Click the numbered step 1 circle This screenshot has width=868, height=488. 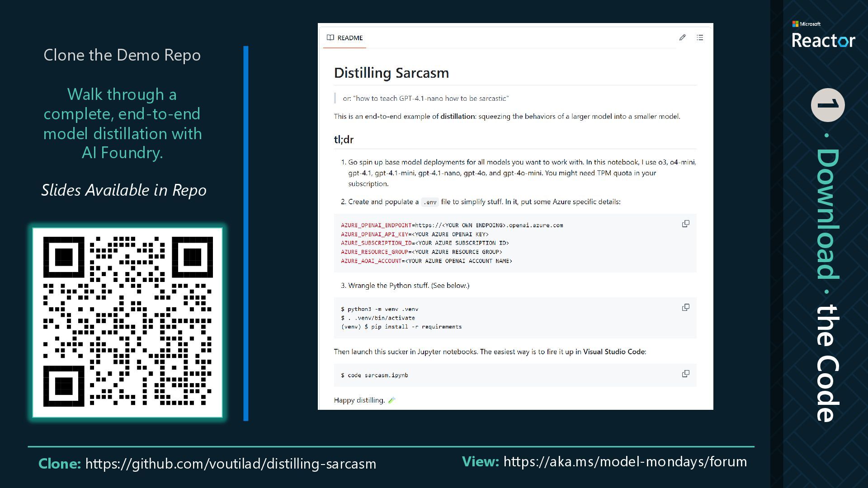pyautogui.click(x=828, y=105)
